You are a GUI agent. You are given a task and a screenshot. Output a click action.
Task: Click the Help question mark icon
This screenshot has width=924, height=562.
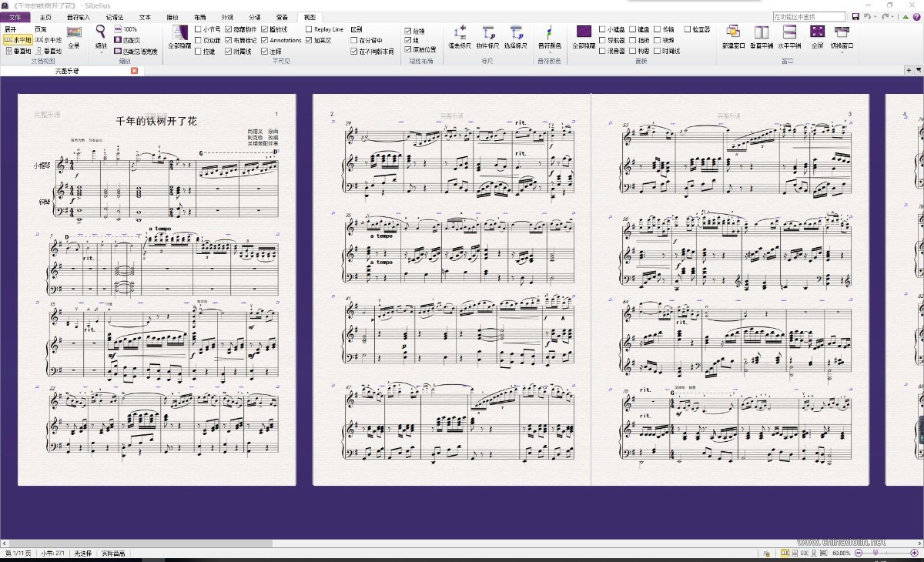pyautogui.click(x=916, y=16)
